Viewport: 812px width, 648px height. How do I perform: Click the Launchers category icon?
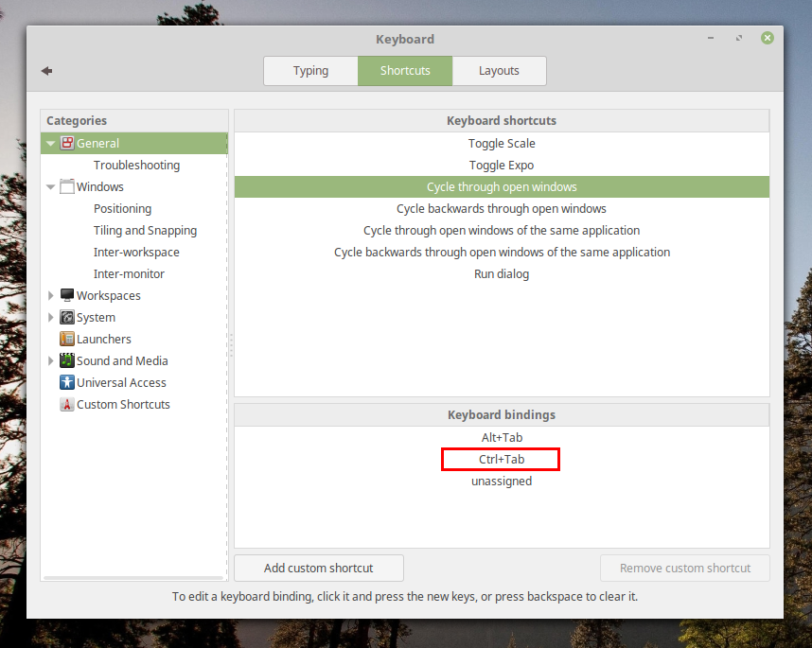coord(67,340)
